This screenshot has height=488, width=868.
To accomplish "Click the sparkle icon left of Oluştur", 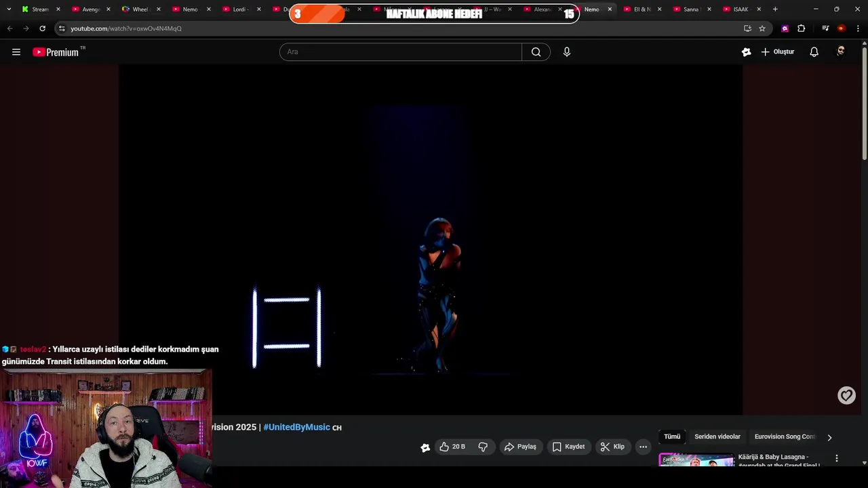I will tap(746, 52).
